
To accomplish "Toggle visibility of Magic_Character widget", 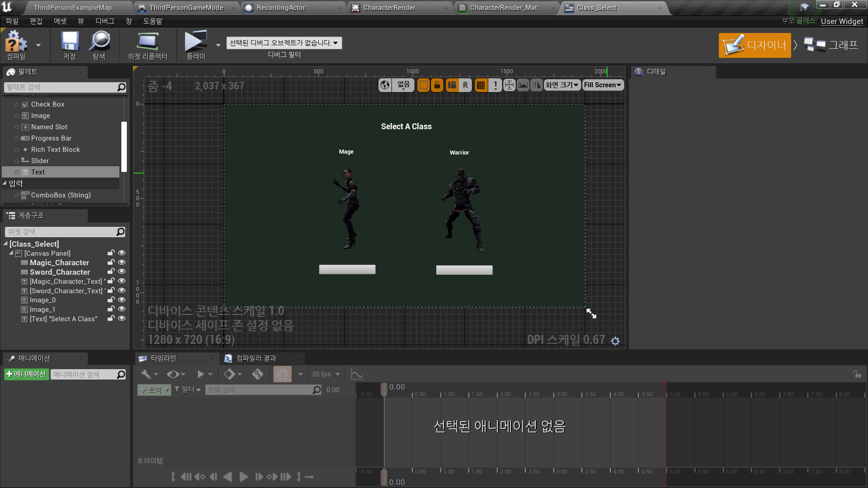I will click(122, 262).
